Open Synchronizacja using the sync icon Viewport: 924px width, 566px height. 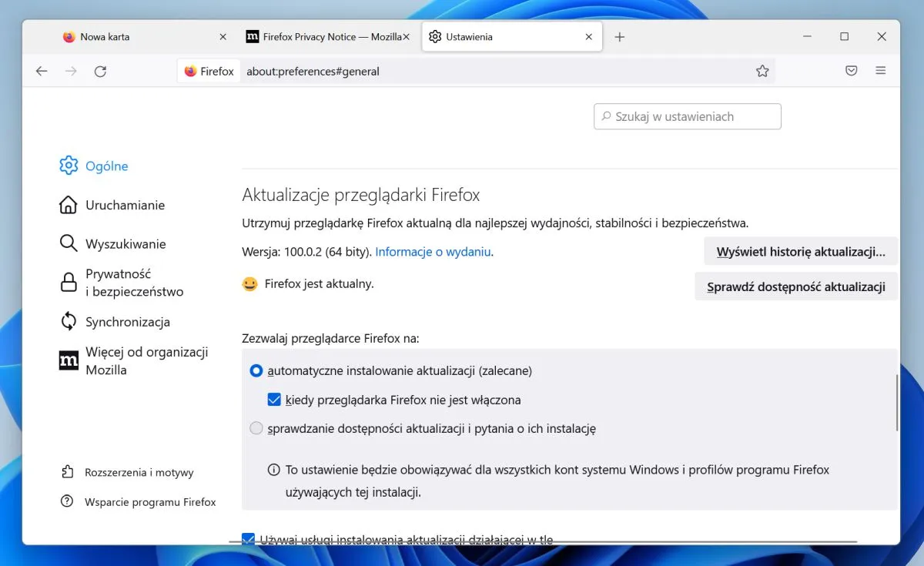[x=69, y=321]
